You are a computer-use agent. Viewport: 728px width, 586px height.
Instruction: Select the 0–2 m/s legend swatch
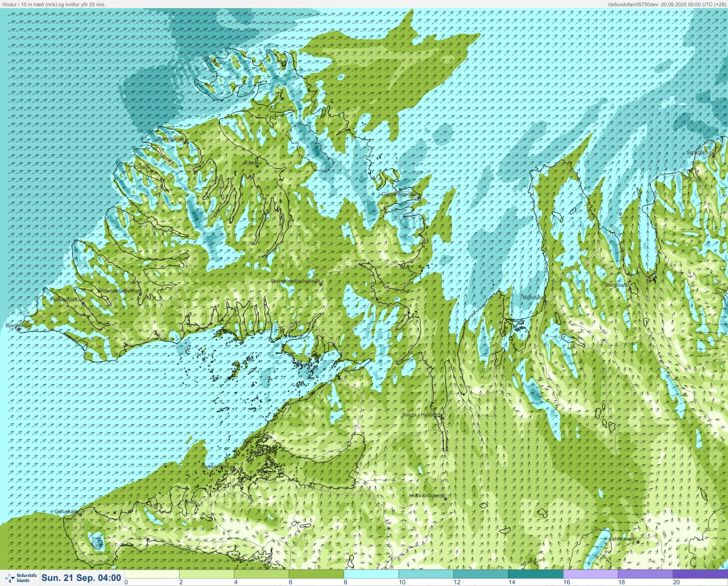(x=152, y=574)
